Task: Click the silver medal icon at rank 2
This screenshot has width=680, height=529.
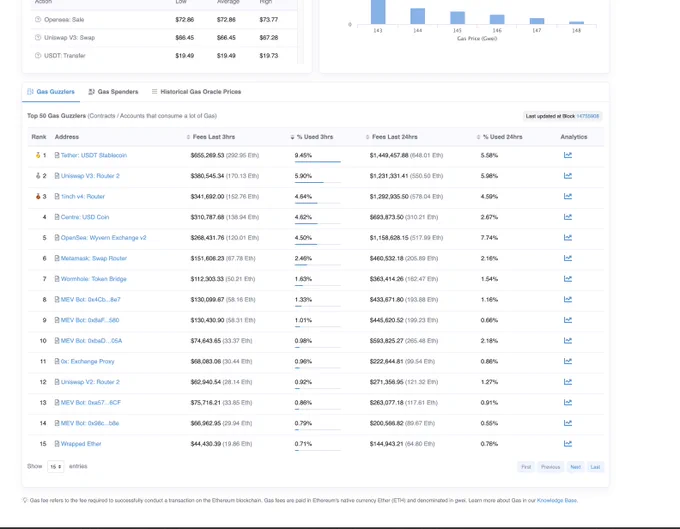Action: (x=38, y=176)
